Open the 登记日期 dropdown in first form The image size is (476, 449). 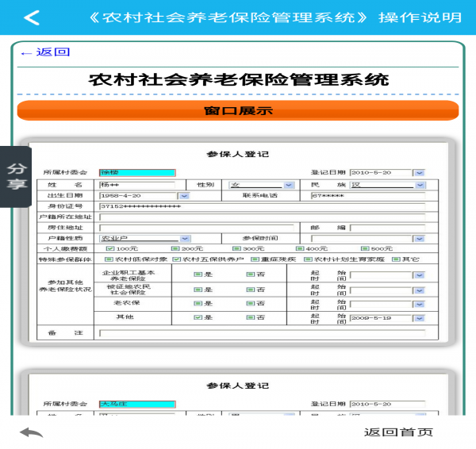pos(419,173)
